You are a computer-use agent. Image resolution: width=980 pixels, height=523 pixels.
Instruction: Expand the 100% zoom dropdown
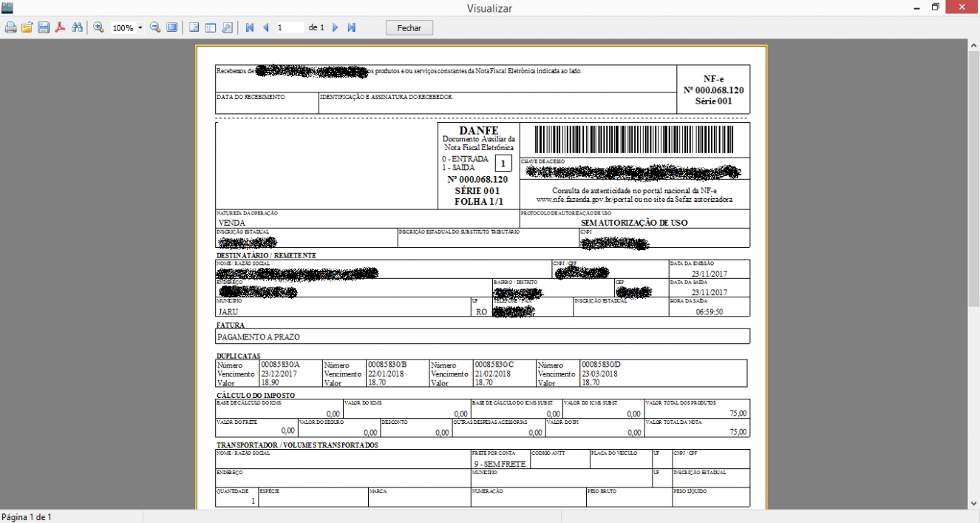click(140, 28)
